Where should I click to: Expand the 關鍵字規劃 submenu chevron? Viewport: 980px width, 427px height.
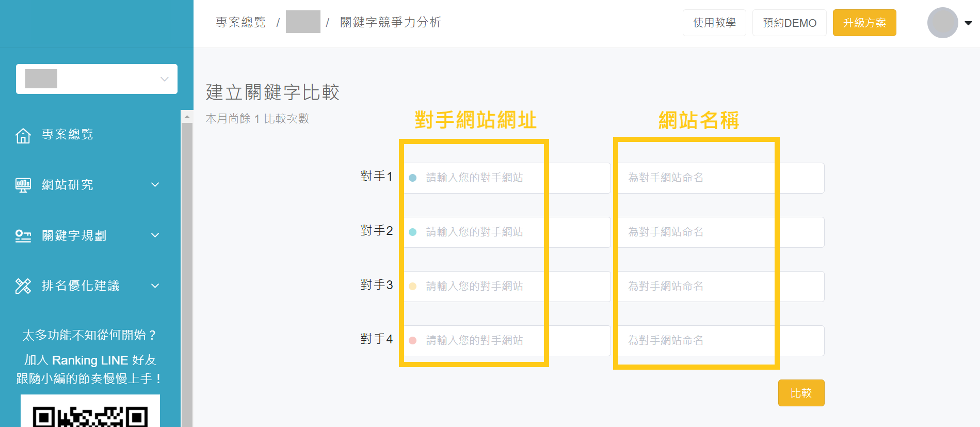[x=155, y=235]
